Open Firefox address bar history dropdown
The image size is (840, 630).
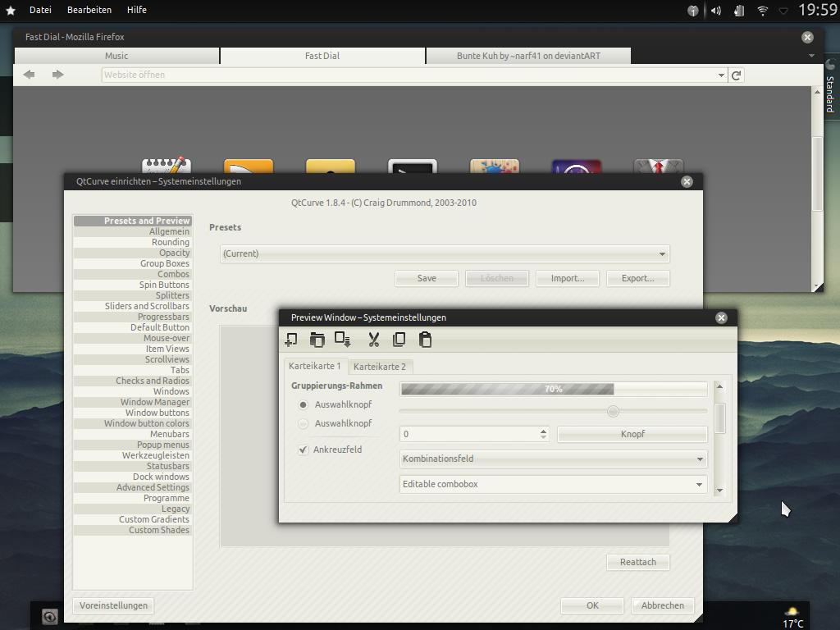721,75
